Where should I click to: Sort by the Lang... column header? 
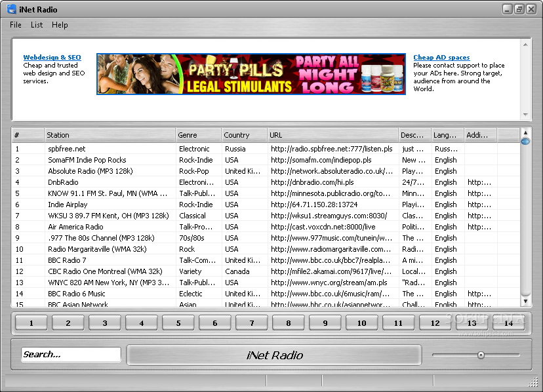pos(448,135)
